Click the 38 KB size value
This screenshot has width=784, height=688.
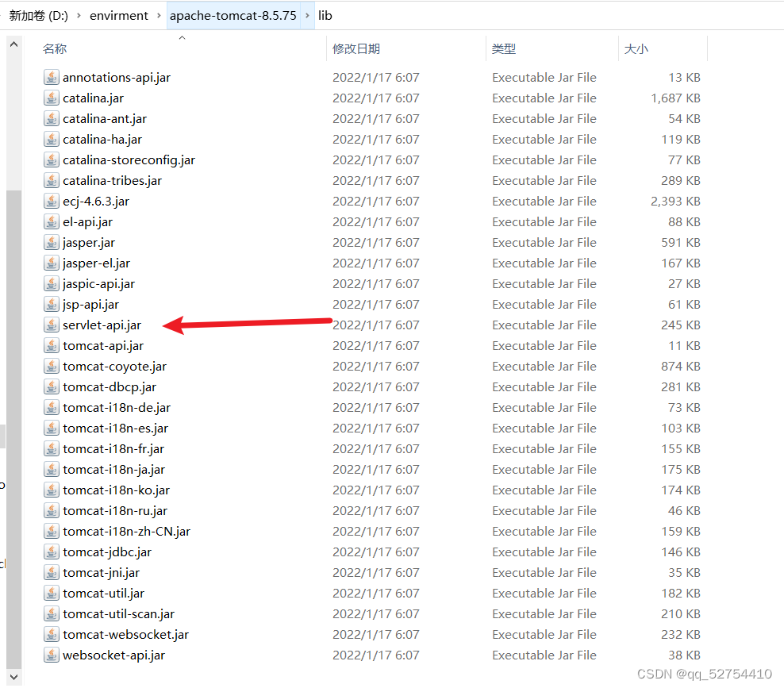point(684,655)
